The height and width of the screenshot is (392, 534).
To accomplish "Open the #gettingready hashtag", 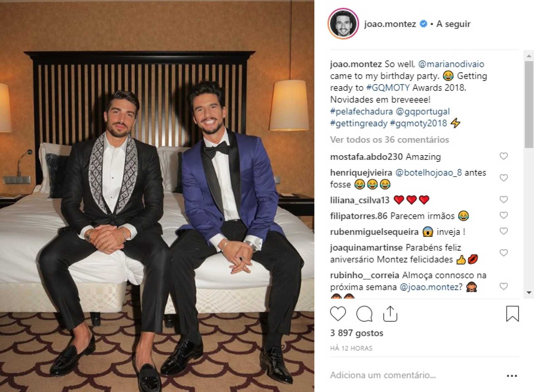I will click(x=359, y=123).
